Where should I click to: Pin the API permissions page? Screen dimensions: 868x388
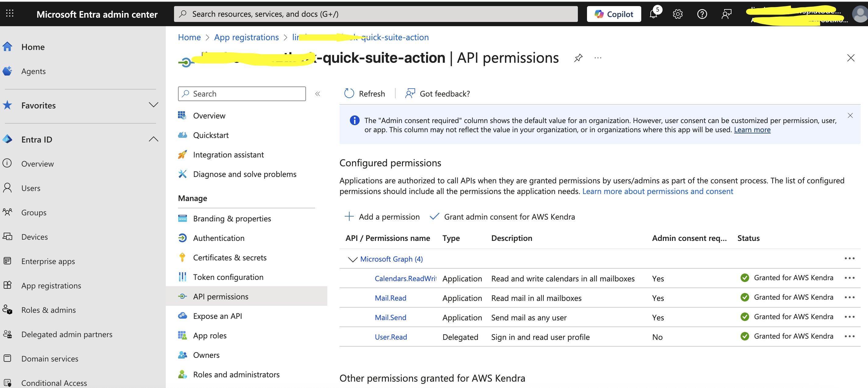coord(578,58)
